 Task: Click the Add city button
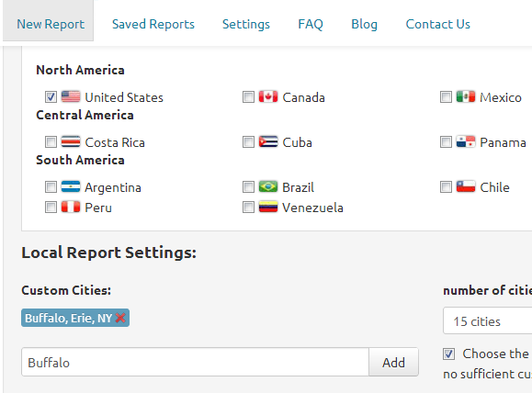coord(393,362)
